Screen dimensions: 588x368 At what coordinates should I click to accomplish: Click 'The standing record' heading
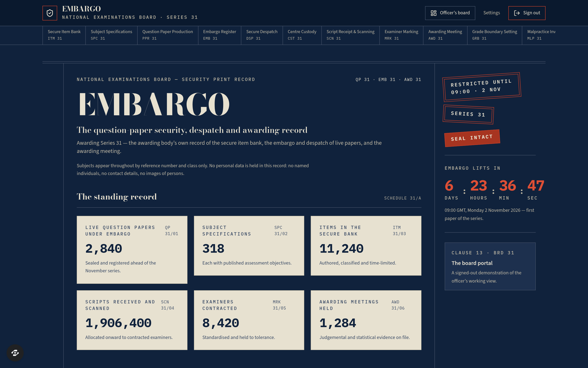(117, 197)
